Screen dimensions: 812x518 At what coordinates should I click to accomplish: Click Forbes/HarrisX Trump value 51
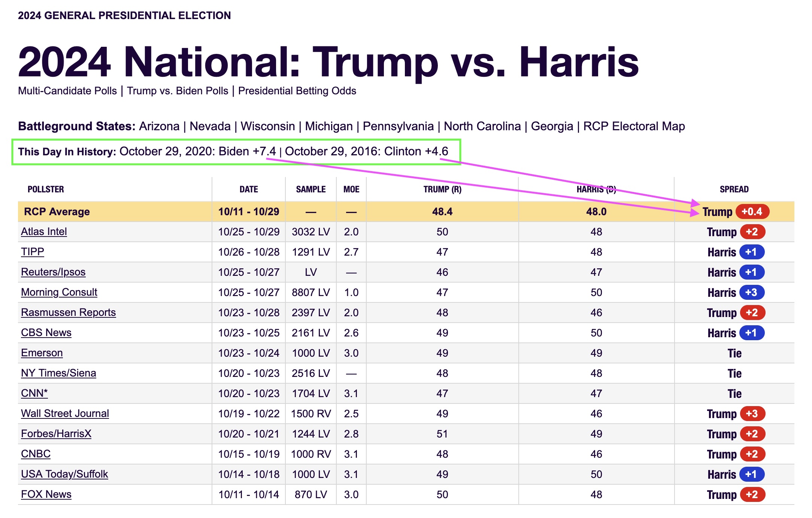(x=442, y=434)
